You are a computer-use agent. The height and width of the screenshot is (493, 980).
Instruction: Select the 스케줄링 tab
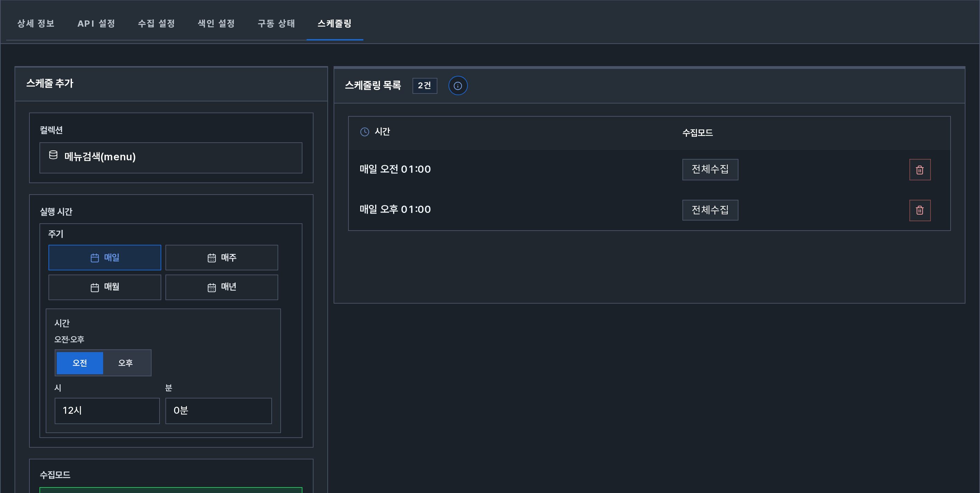(x=334, y=23)
